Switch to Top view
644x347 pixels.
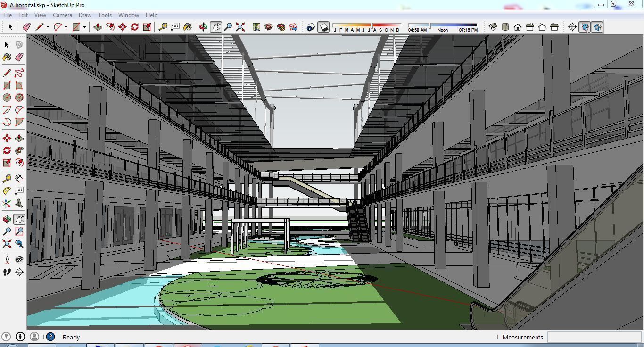(x=505, y=27)
